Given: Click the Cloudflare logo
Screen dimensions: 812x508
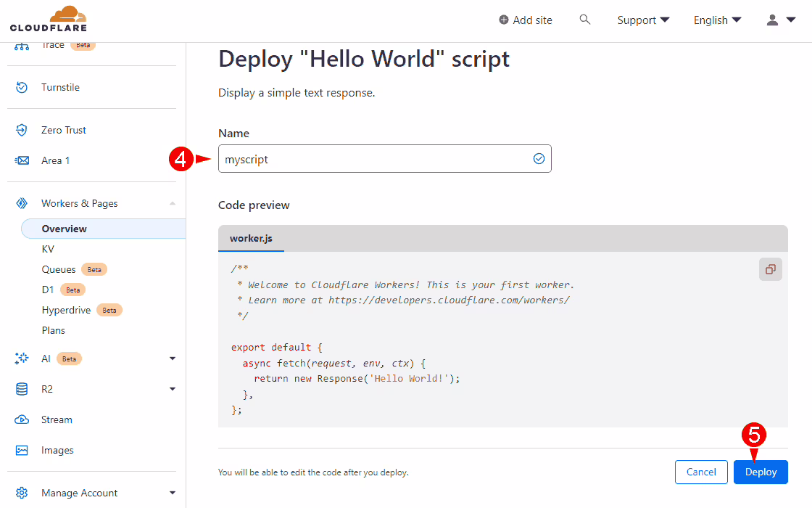Looking at the screenshot, I should pos(49,20).
